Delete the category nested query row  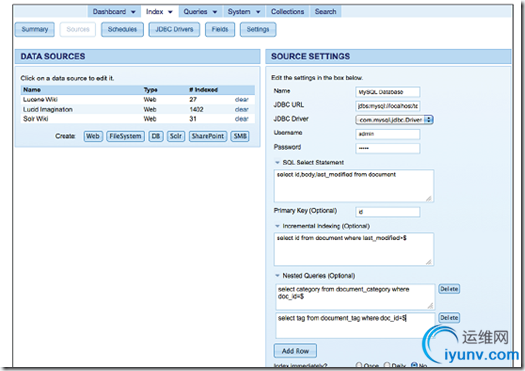click(449, 289)
